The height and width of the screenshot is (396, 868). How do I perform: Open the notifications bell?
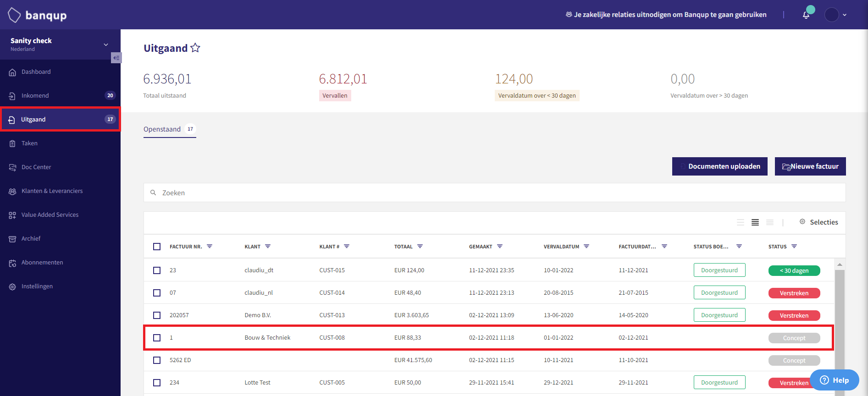[x=806, y=15]
